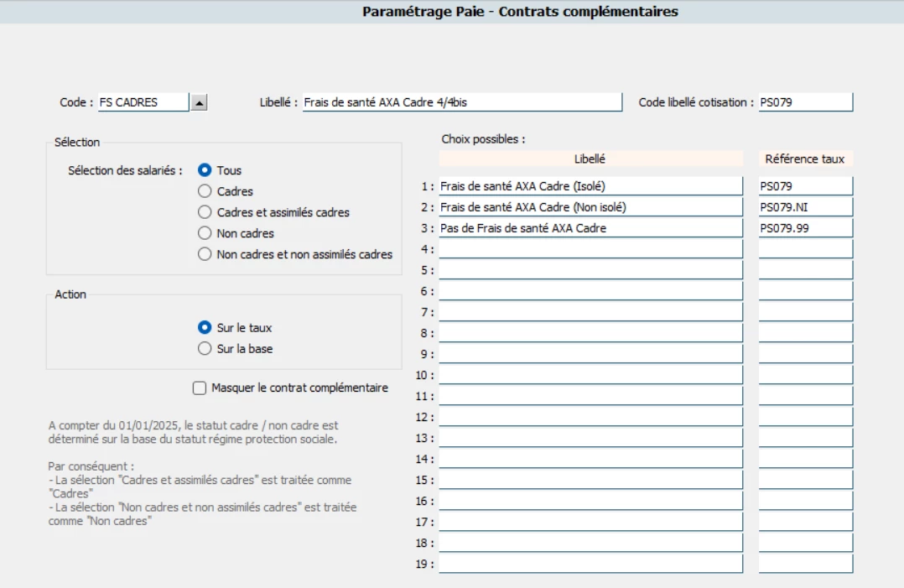
Task: Select the Non cadres radio button
Action: [205, 233]
